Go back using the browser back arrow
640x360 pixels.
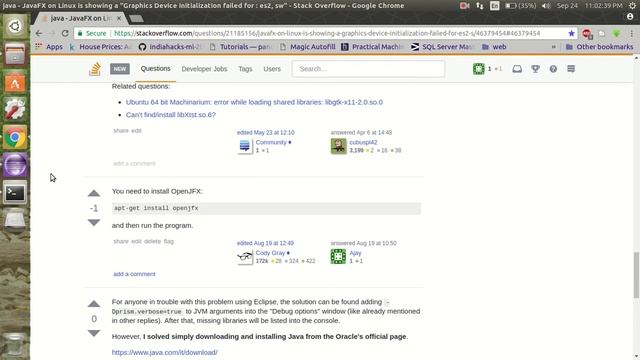(39, 33)
